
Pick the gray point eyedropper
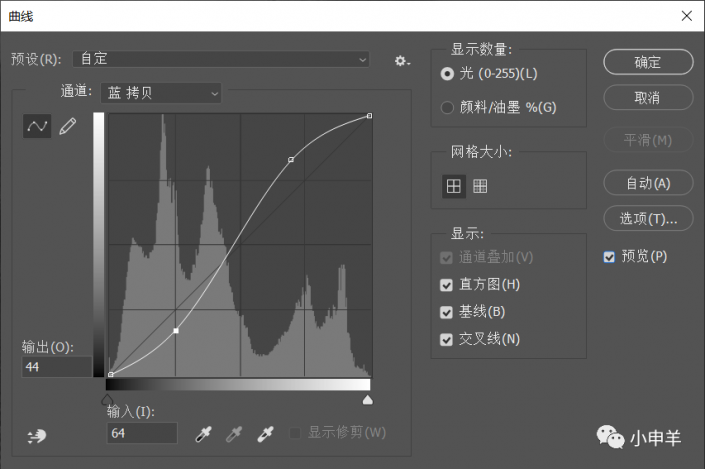[234, 433]
